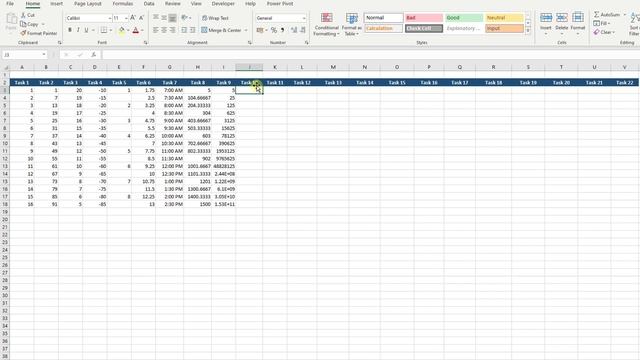Apply Comma Style number format
The image size is (640, 360).
[x=282, y=30]
